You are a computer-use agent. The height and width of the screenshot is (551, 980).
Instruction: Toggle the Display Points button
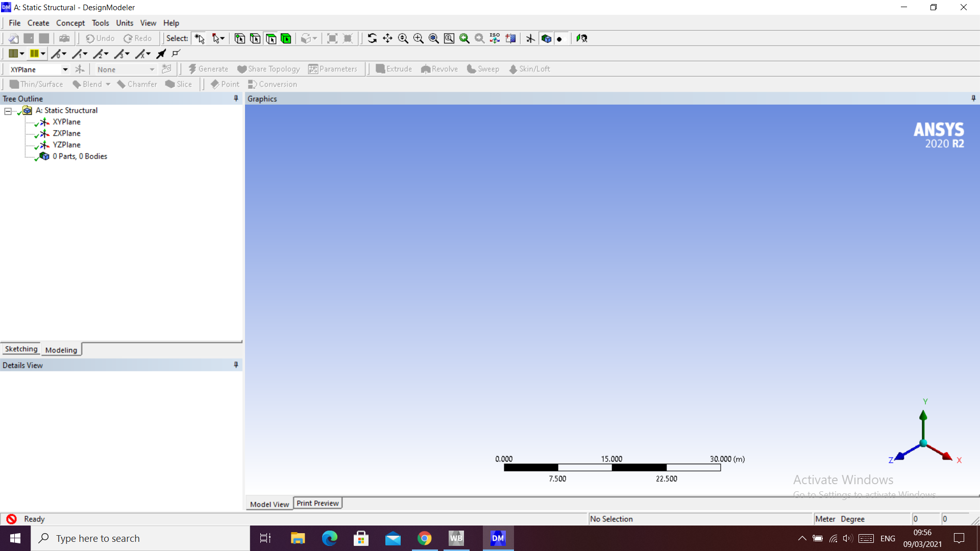(560, 38)
